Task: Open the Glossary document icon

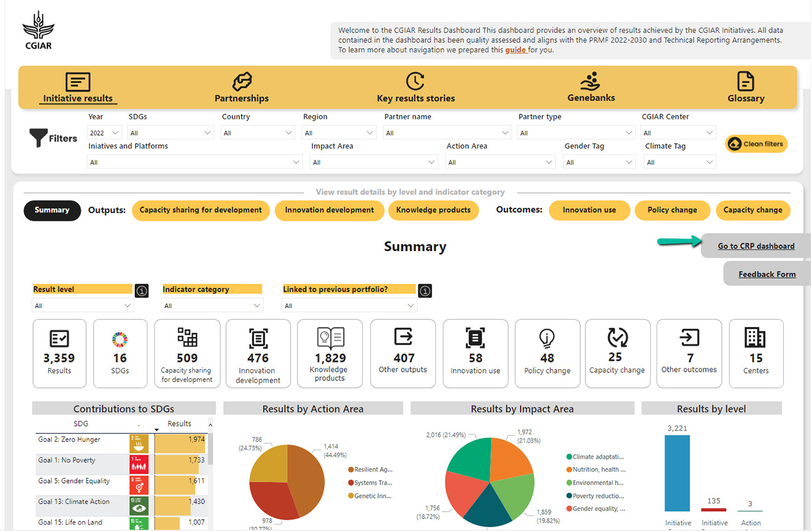Action: [x=745, y=82]
